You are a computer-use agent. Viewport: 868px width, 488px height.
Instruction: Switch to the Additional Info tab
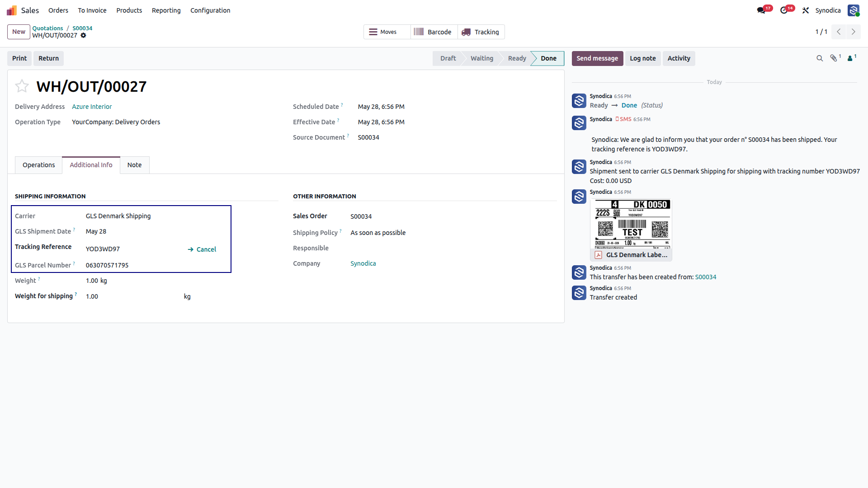91,165
